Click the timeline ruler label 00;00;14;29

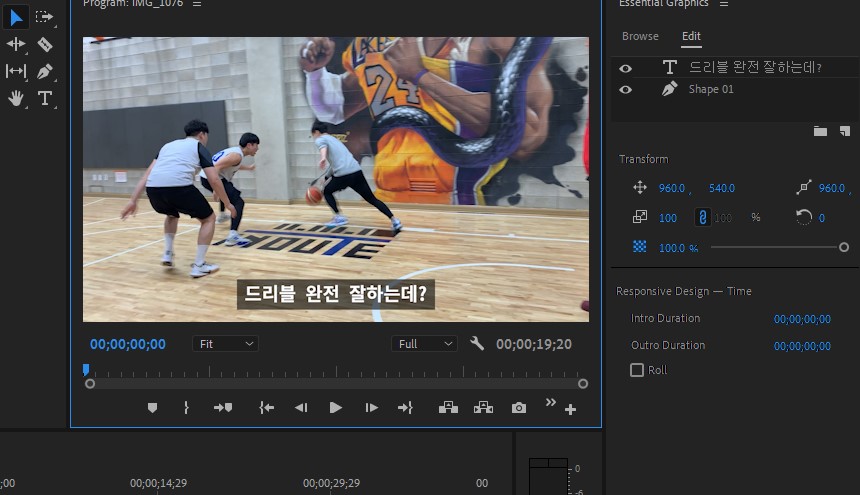159,483
